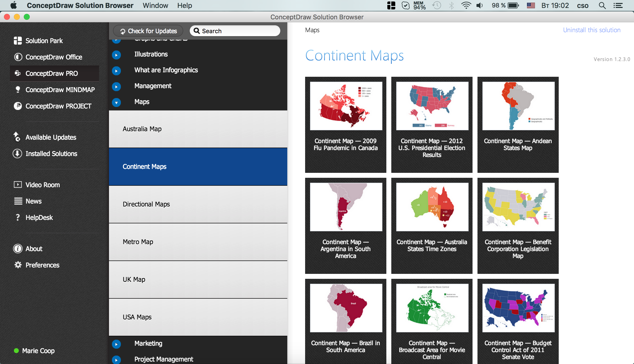Click Uninstall this solution link

pos(591,30)
